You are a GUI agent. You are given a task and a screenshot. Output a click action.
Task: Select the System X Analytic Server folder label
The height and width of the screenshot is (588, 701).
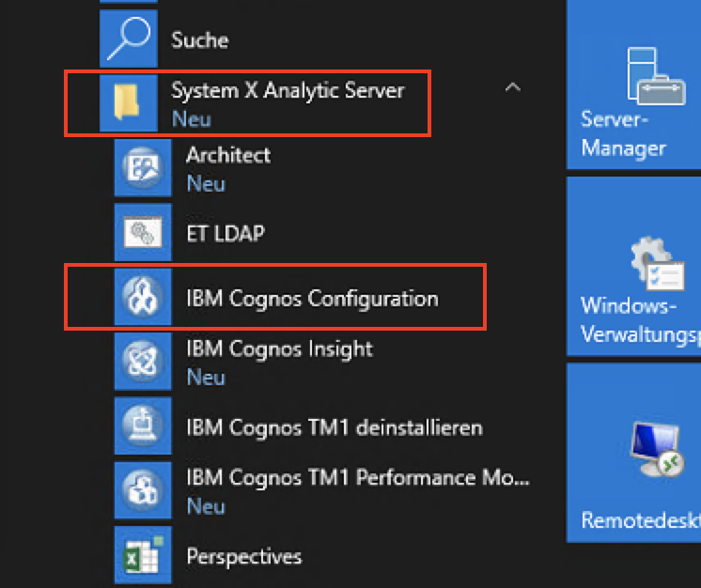pos(288,91)
